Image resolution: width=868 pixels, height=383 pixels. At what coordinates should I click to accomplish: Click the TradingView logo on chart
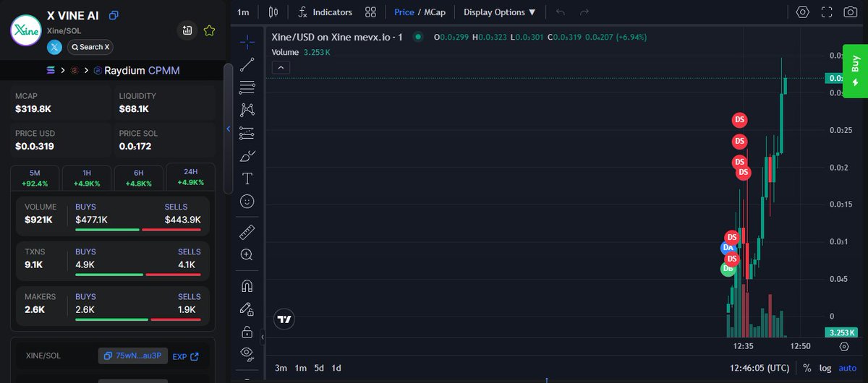[284, 319]
